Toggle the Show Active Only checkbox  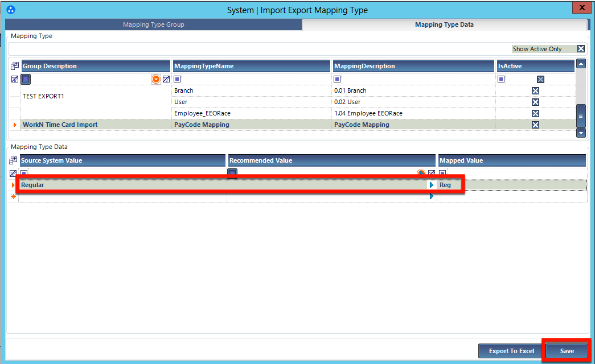[581, 49]
